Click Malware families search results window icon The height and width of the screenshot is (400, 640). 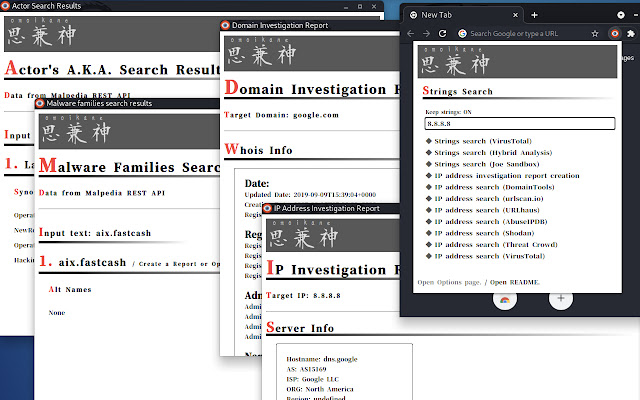point(40,103)
